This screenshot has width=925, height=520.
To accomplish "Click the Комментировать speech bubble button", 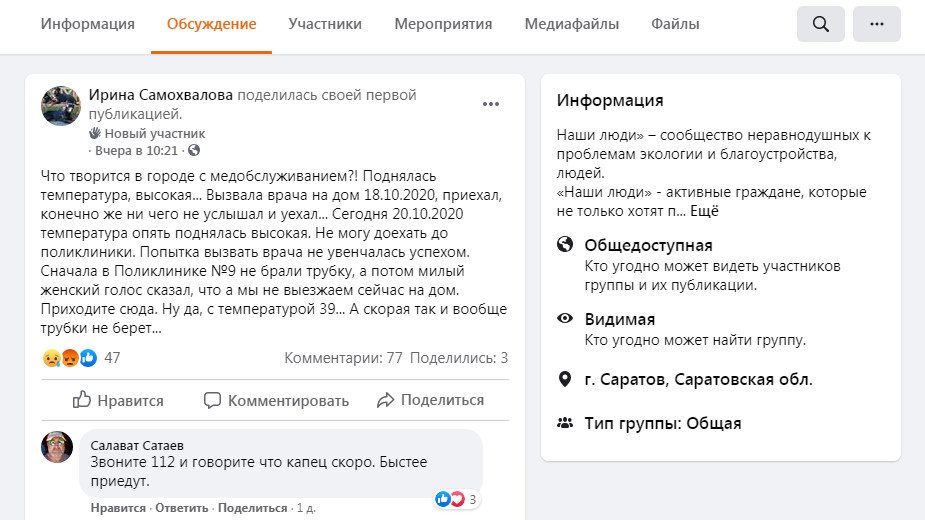I will [x=276, y=400].
